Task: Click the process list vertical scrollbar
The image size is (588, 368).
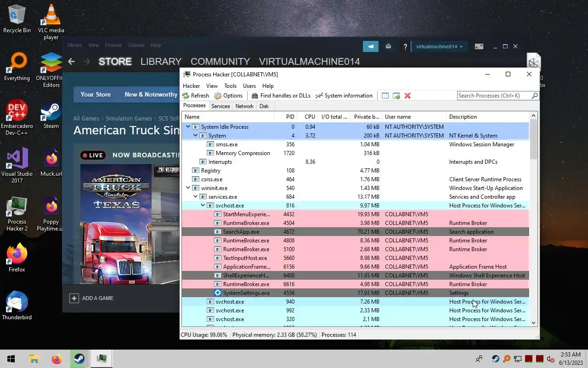Action: point(533,218)
